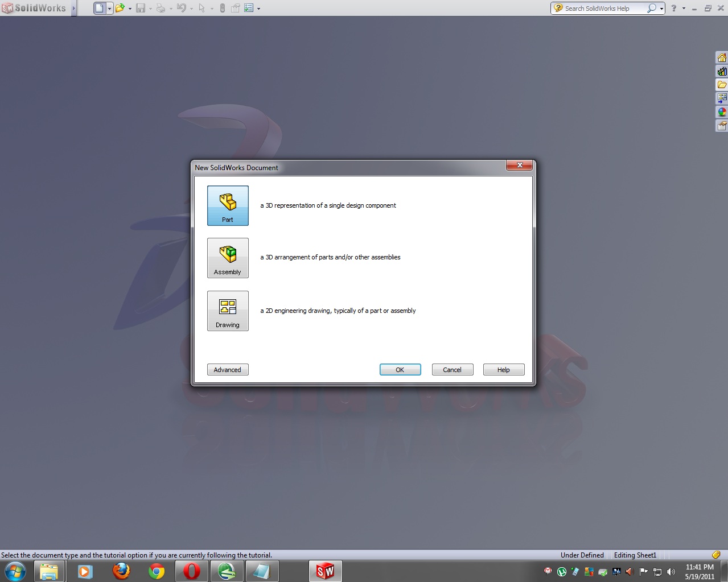Confirm with the OK button
This screenshot has height=582, width=728.
click(x=400, y=370)
